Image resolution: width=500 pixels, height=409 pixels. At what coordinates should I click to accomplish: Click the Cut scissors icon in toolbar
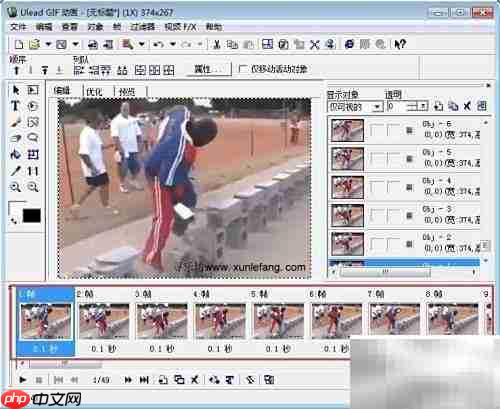pyautogui.click(x=217, y=44)
